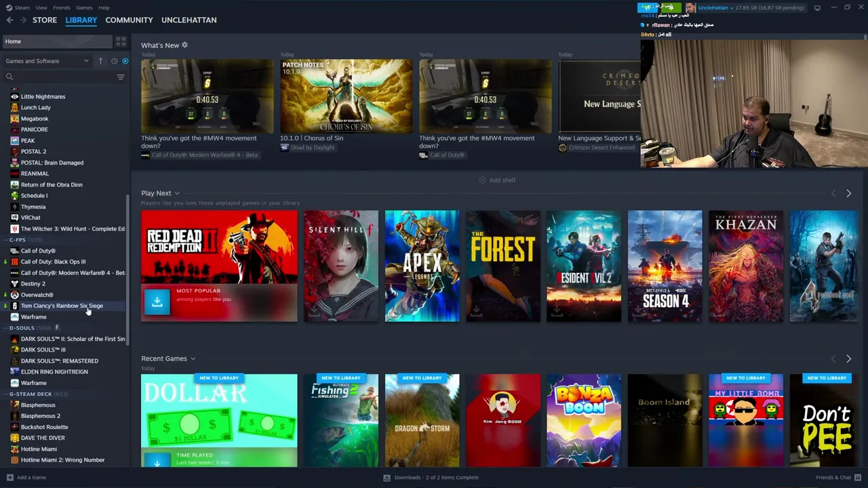Collapse the D-SOULS collection

point(5,328)
